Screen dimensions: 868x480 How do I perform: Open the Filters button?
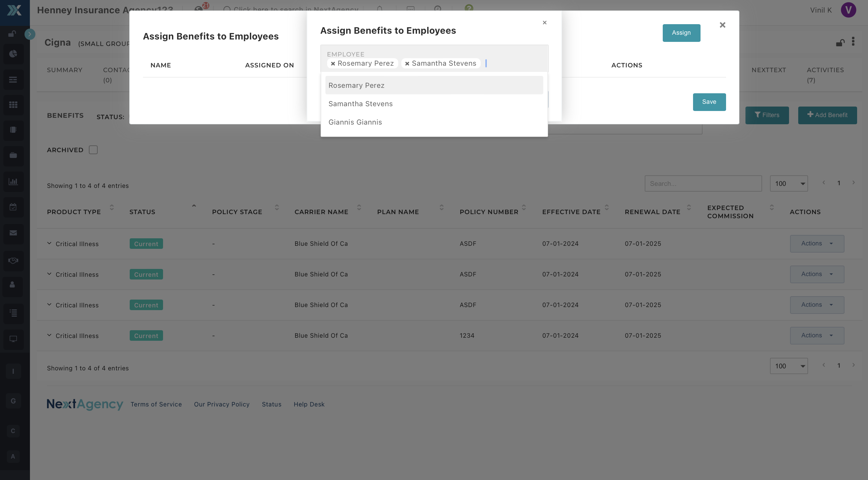(767, 115)
